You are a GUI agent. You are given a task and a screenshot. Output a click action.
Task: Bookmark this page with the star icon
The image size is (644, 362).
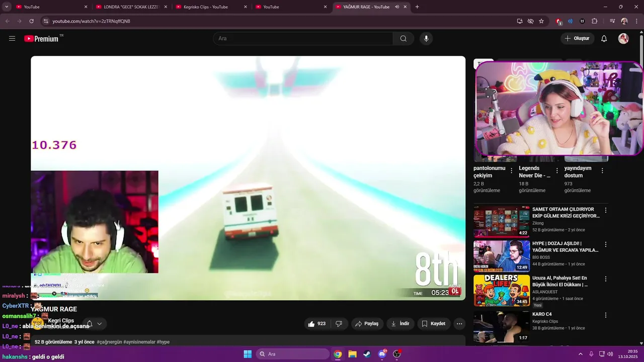pos(541,21)
